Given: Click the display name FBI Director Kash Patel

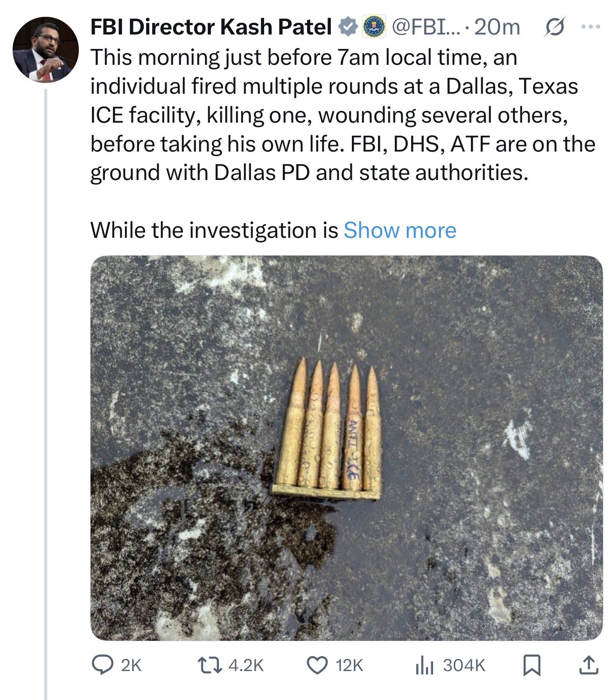Looking at the screenshot, I should pyautogui.click(x=211, y=27).
